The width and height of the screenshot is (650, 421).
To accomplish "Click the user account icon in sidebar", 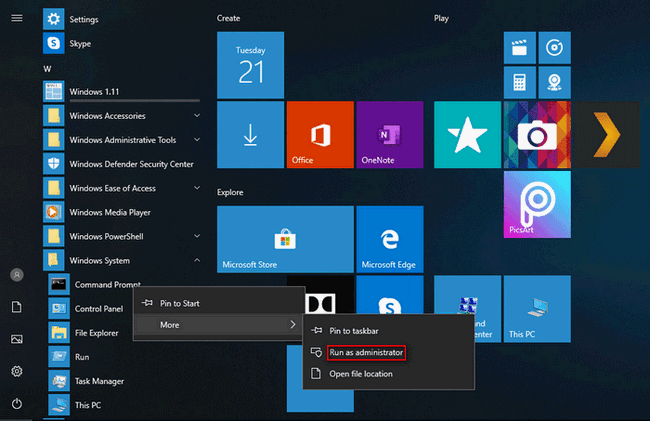I will [17, 275].
